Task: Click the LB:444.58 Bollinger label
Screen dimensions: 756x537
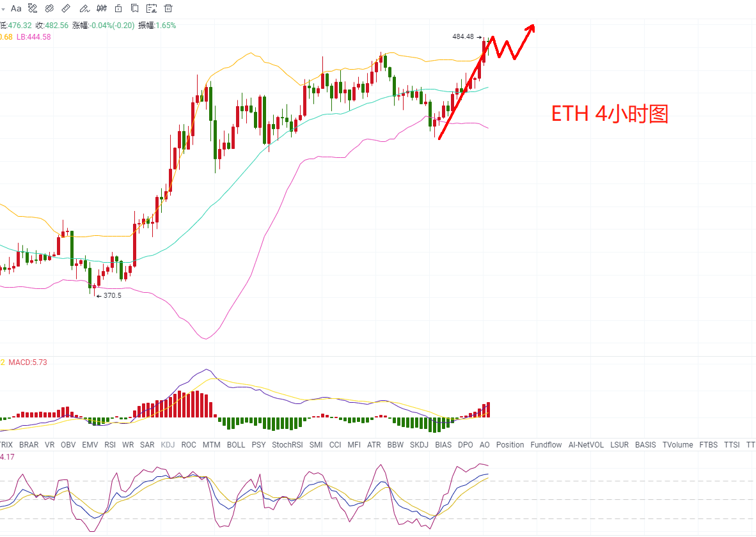Action: click(33, 37)
